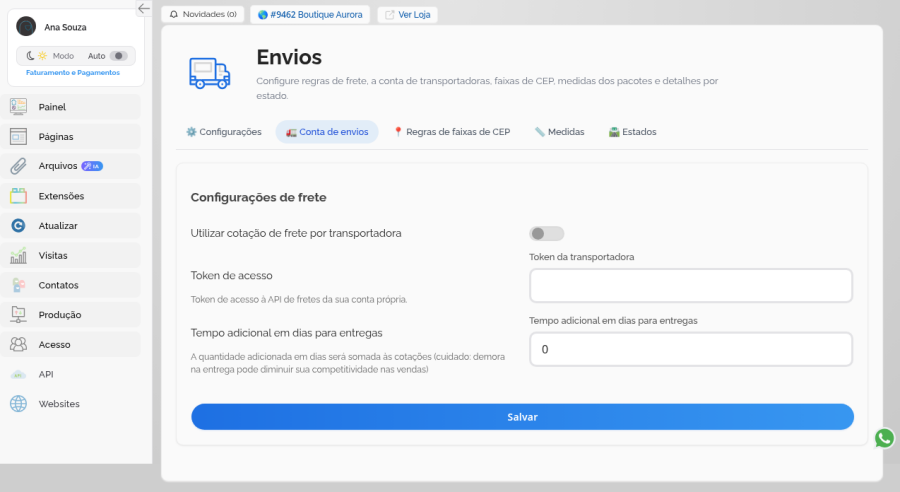Viewport: 900px width, 492px height.
Task: Open Faturamento e Pagamentos link
Action: point(73,72)
